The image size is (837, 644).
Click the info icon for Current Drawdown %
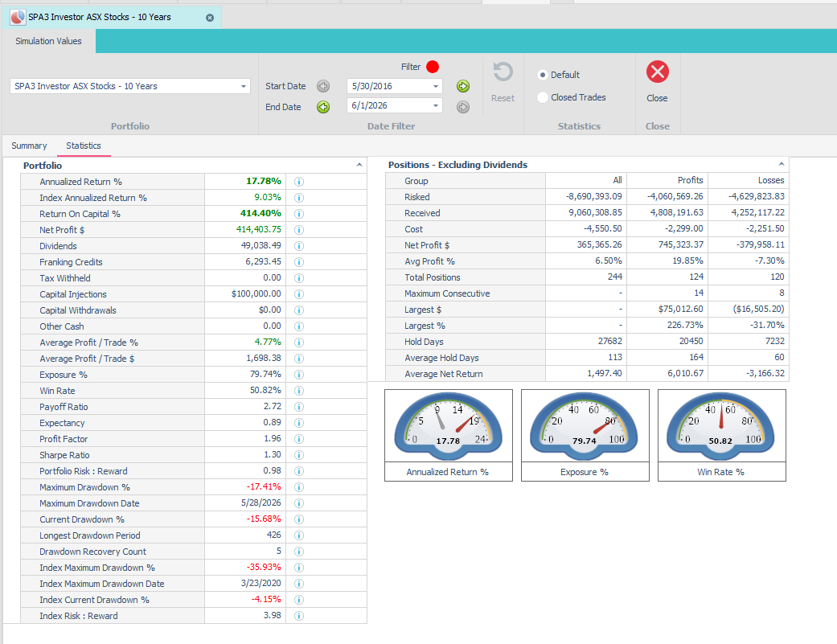(x=299, y=519)
